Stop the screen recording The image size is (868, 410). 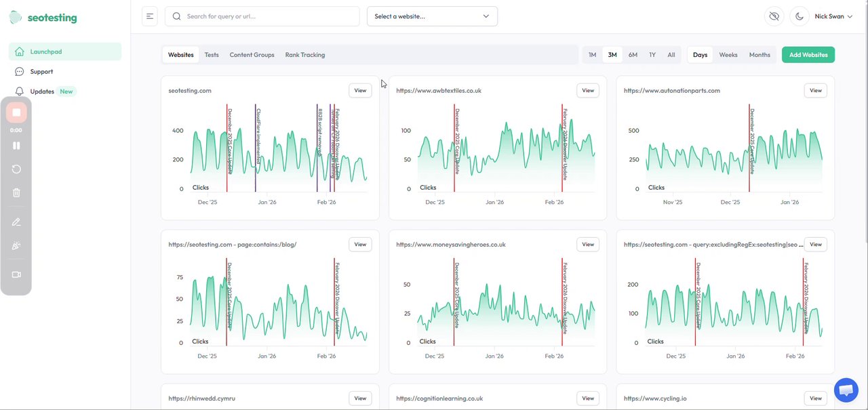[x=16, y=112]
